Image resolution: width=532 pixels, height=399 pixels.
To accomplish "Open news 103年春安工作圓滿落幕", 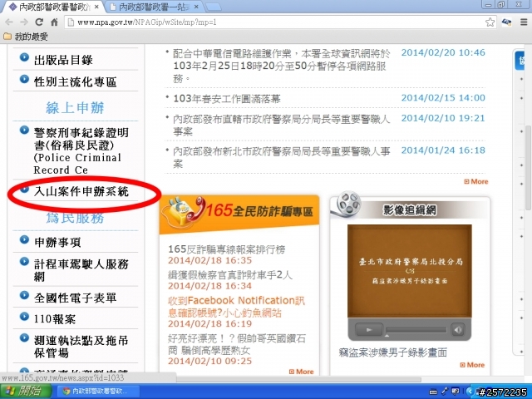I will [227, 99].
